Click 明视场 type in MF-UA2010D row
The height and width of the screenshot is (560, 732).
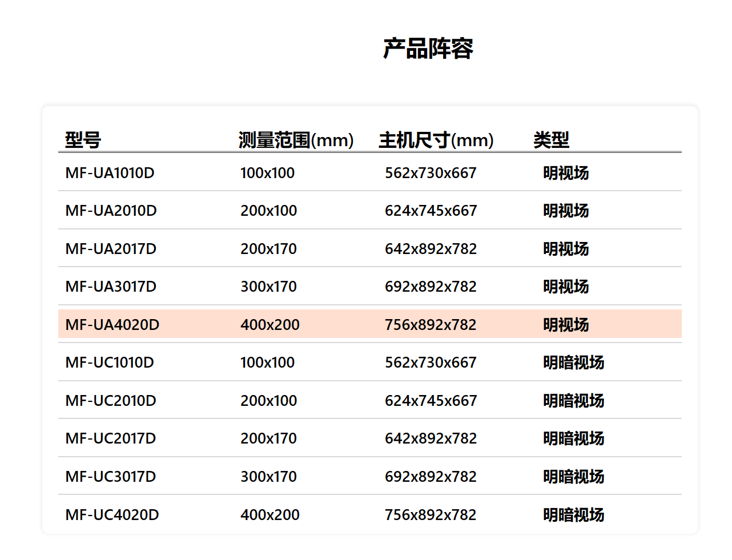(x=566, y=211)
